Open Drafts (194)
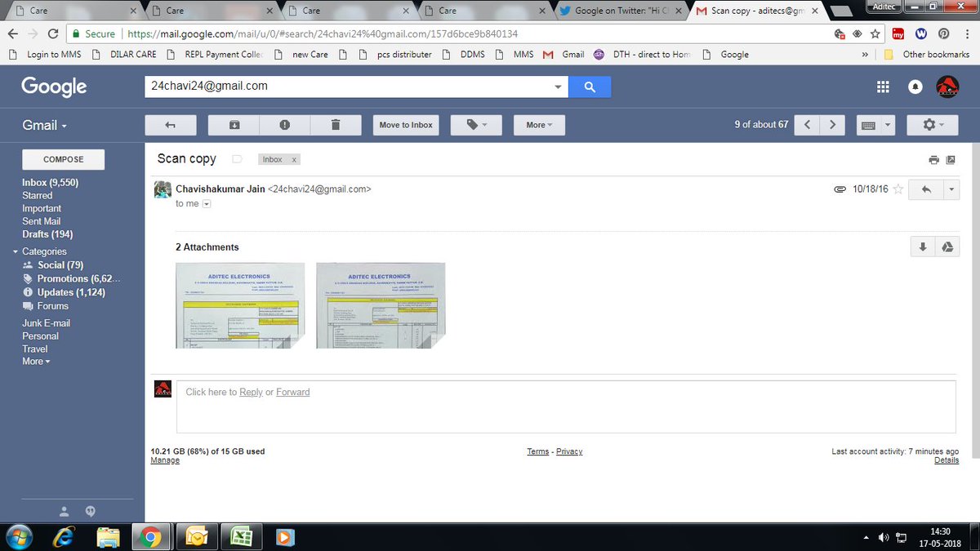 tap(47, 234)
